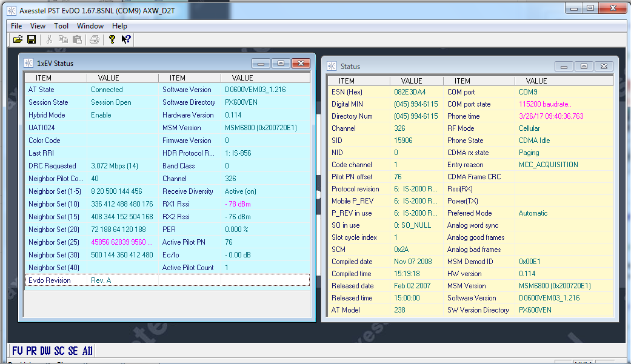Click the Session Open value
631x364 pixels.
[x=111, y=102]
